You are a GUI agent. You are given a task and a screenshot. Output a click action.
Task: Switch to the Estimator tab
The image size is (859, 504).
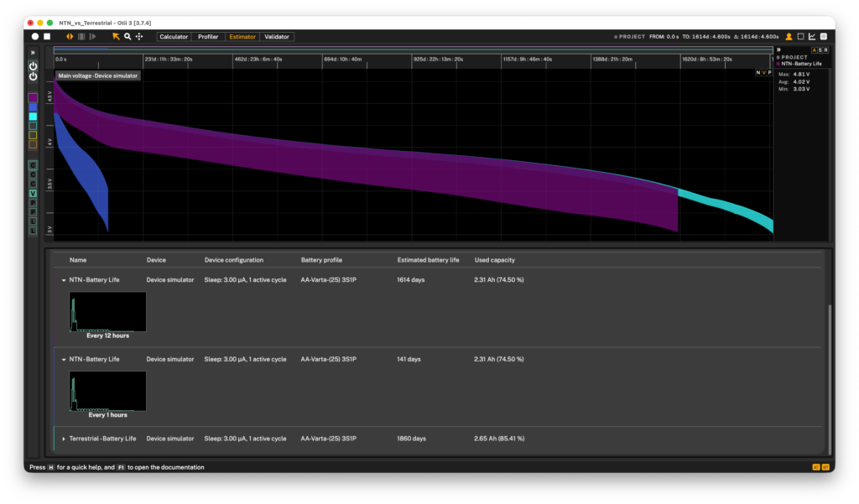[242, 37]
